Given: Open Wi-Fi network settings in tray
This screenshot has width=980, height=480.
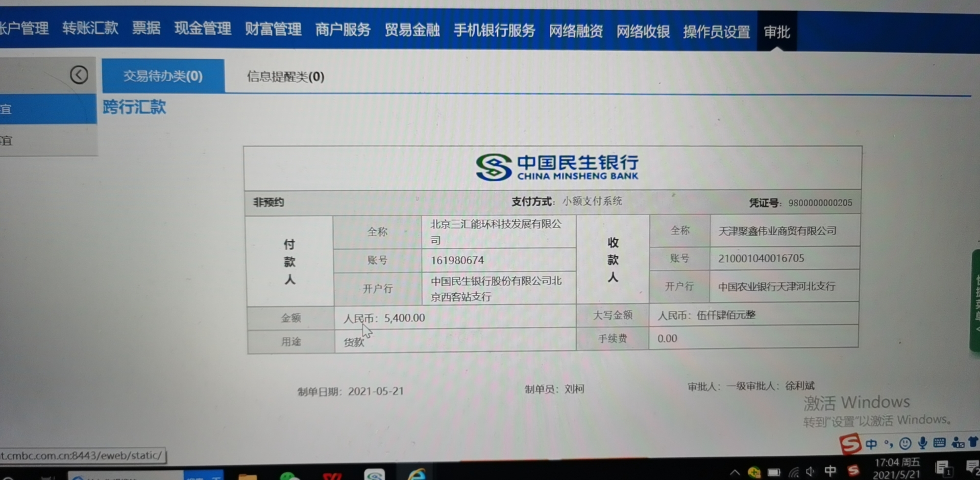Looking at the screenshot, I should click(794, 472).
